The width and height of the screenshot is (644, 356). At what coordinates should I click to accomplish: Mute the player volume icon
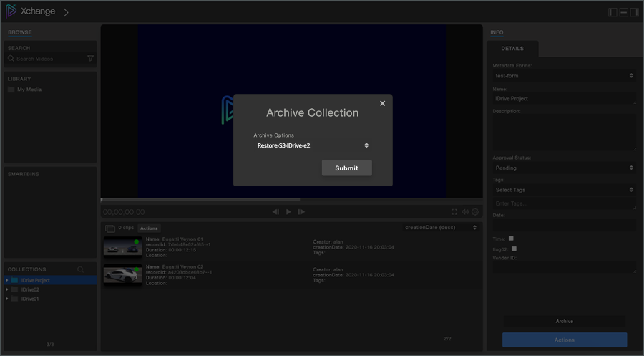[x=465, y=212]
